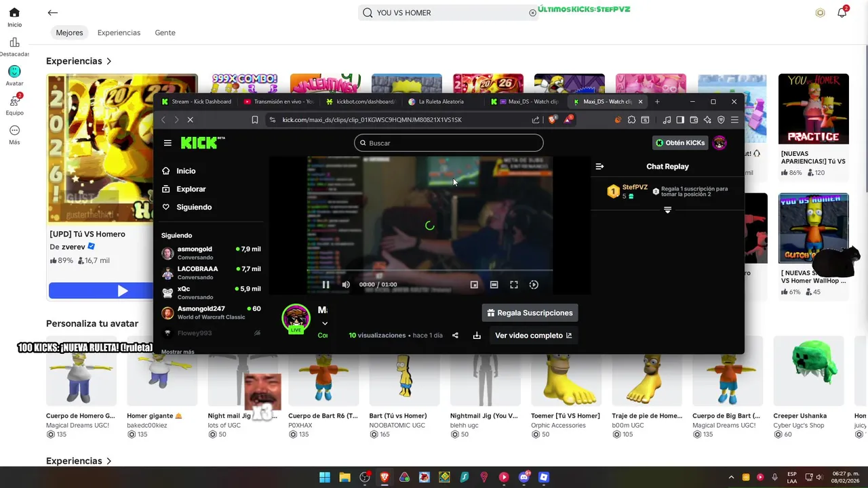The height and width of the screenshot is (488, 868).
Task: Toggle the Kick hamburger sidebar menu
Action: pos(167,143)
